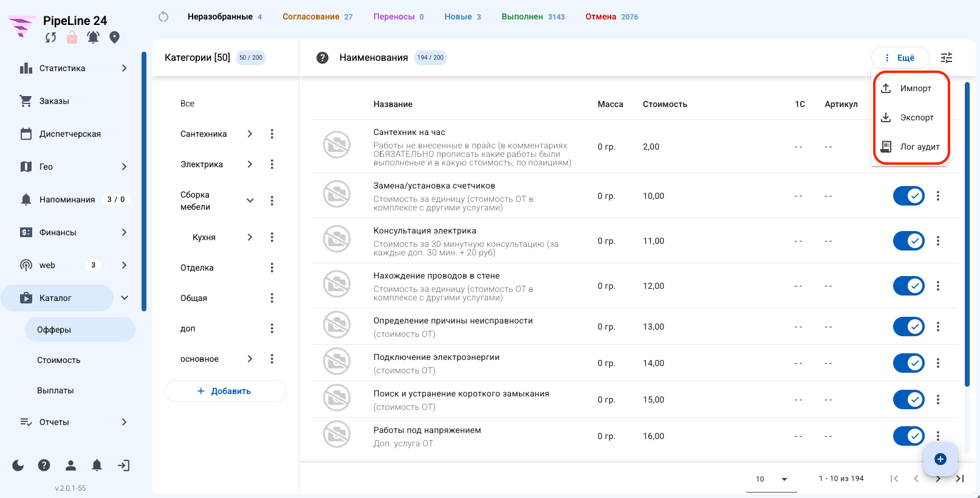This screenshot has width=980, height=498.
Task: Toggle Поиск и устранение короткого замыкания switch
Action: tap(909, 399)
